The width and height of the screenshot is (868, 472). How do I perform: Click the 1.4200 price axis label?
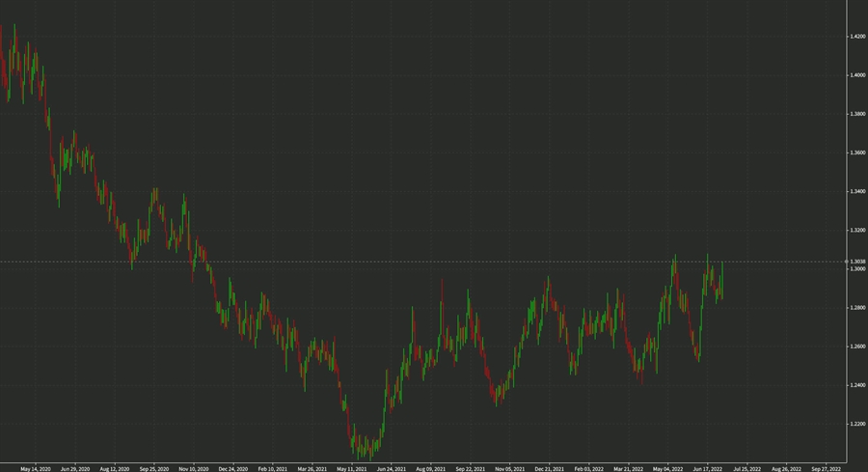point(857,37)
